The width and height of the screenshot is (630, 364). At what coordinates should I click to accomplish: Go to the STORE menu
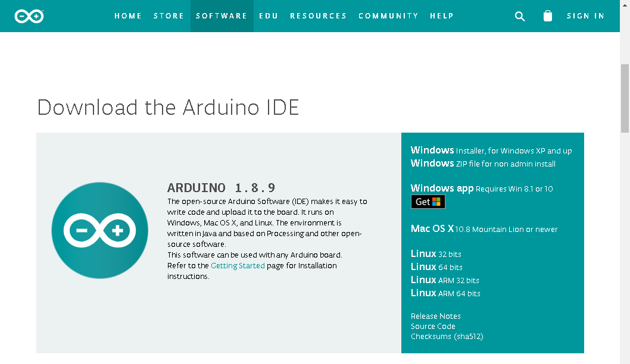[x=169, y=16]
